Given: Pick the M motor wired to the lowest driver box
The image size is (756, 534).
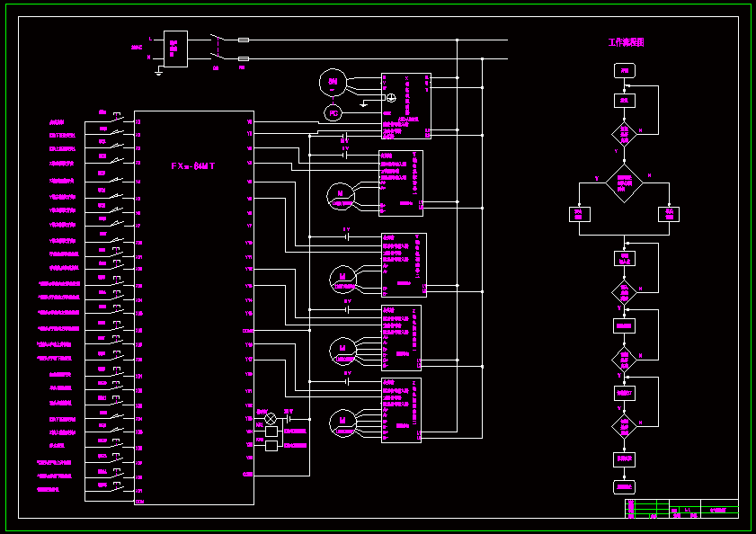Looking at the screenshot, I should (x=342, y=423).
